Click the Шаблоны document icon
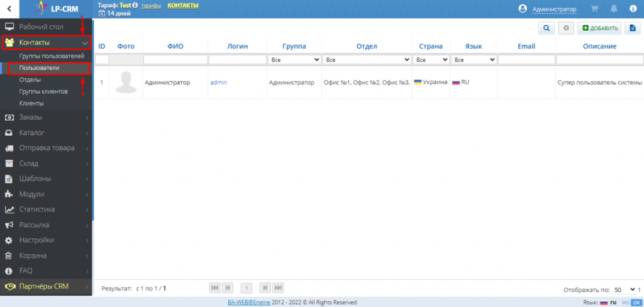Image resolution: width=644 pixels, height=307 pixels. (x=9, y=179)
